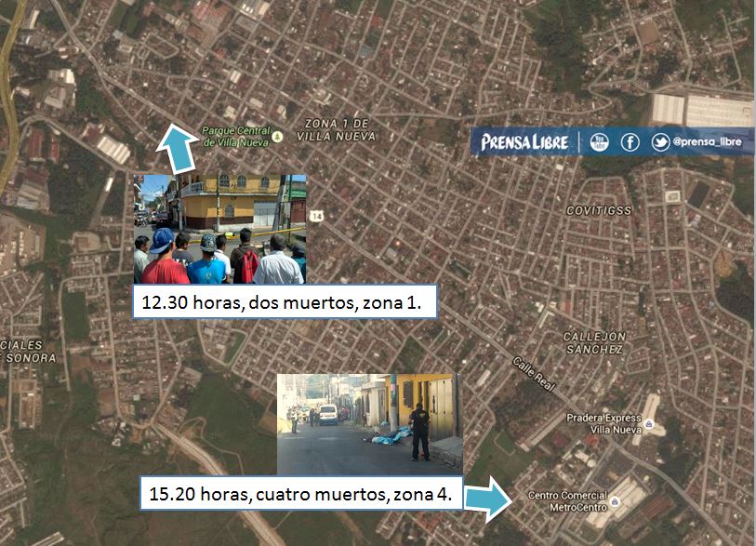Select the zona 4 street crime photo
This screenshot has width=756, height=546.
coord(369,420)
